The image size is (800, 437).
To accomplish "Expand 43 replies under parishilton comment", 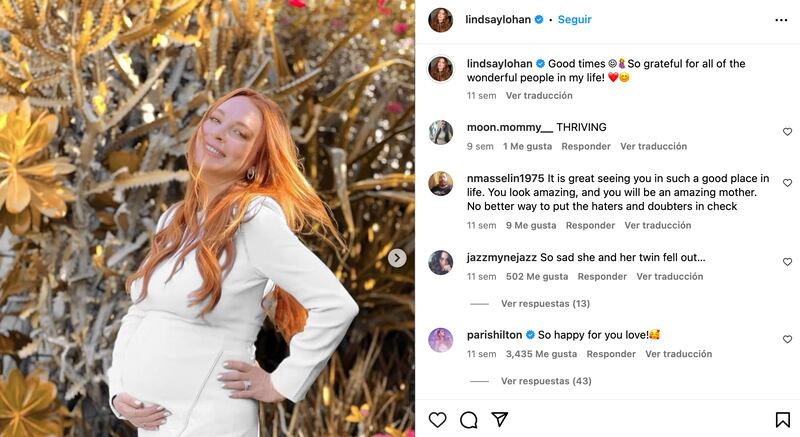I will coord(545,381).
